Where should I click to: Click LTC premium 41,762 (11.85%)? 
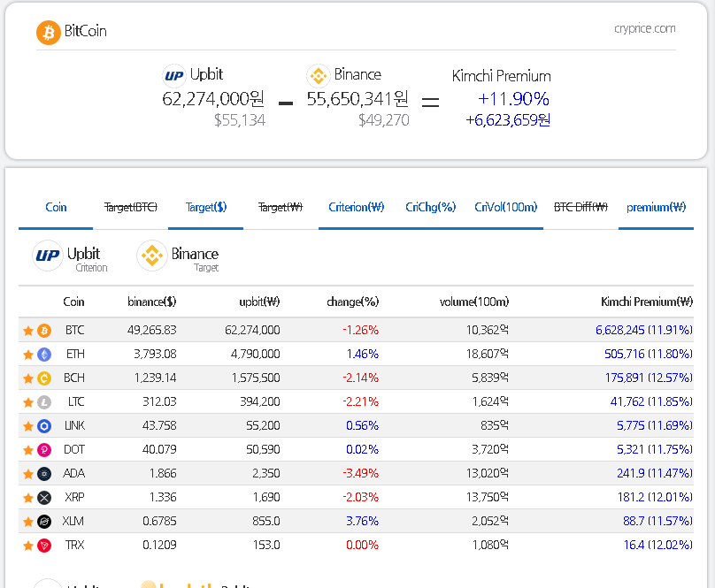coord(651,401)
